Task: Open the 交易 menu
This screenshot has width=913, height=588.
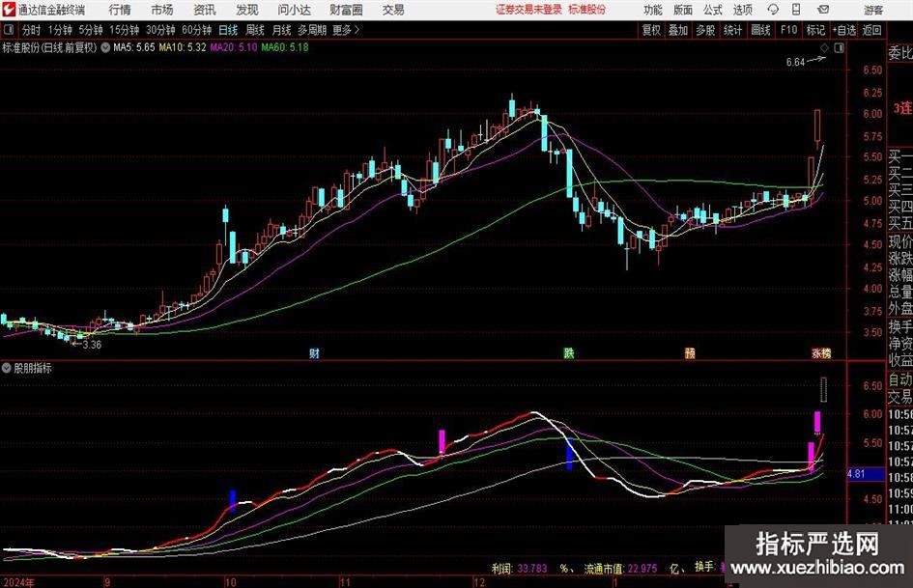Action: coord(393,10)
